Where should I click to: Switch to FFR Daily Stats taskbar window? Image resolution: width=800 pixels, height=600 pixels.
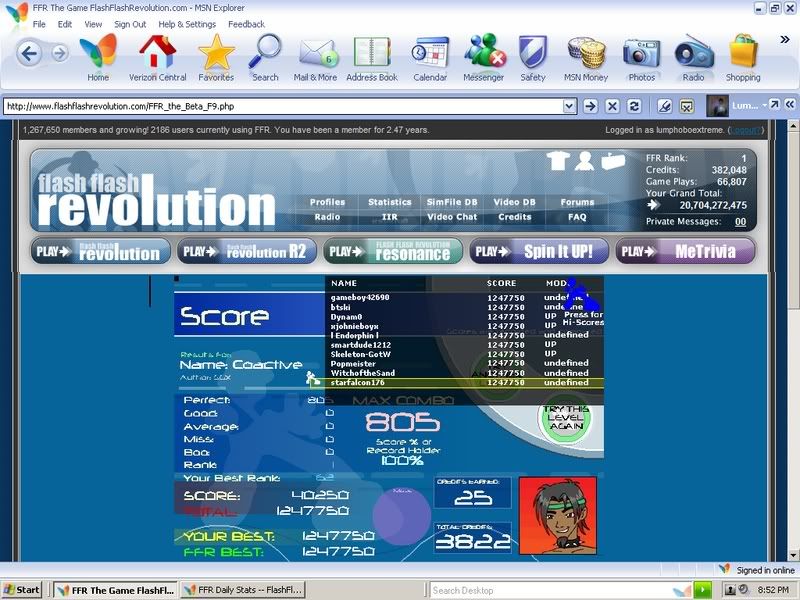point(240,590)
